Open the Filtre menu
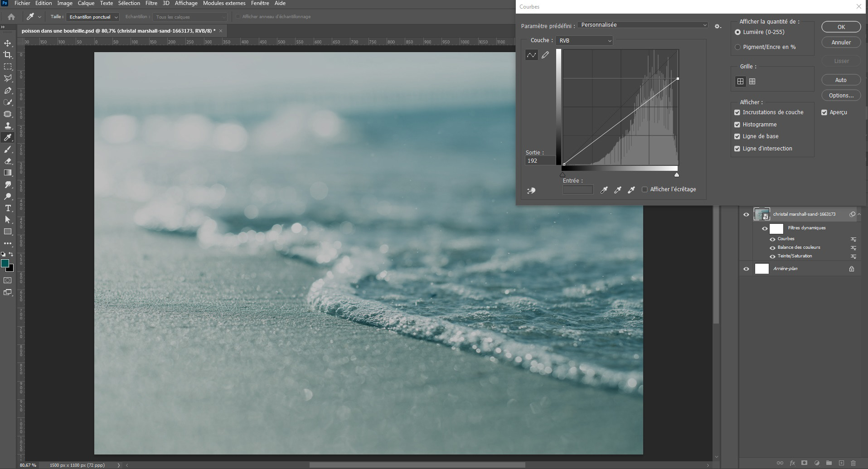This screenshot has width=868, height=469. coord(151,3)
